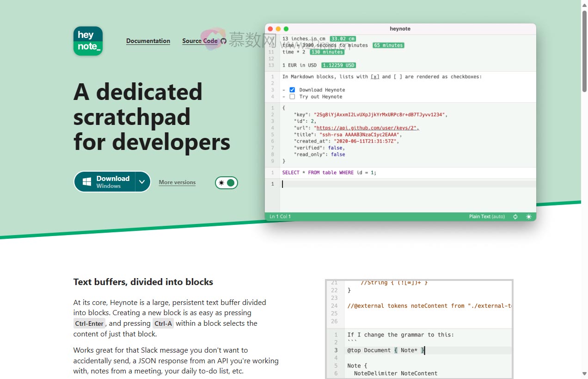This screenshot has height=379, width=588.
Task: Click the green maximize dot on heynote window
Action: click(x=286, y=29)
